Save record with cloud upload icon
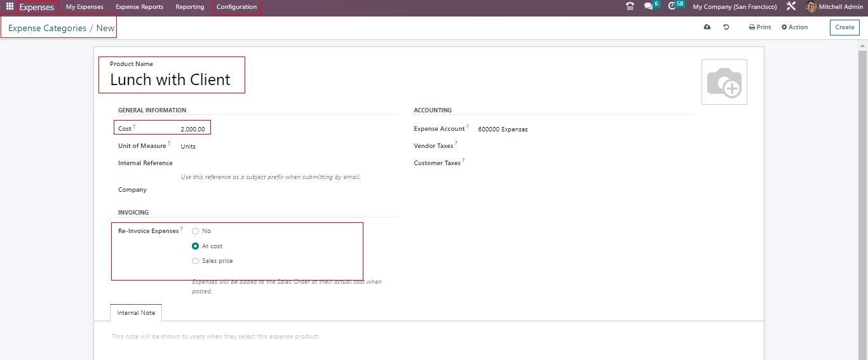The height and width of the screenshot is (360, 868). coord(707,27)
